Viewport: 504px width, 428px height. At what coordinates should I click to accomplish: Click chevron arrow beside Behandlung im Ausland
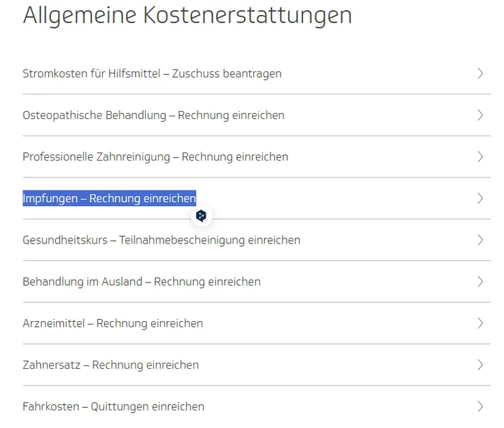click(480, 281)
